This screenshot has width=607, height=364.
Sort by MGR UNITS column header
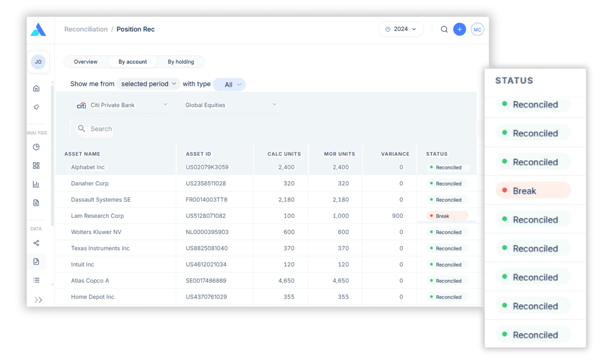pos(339,154)
